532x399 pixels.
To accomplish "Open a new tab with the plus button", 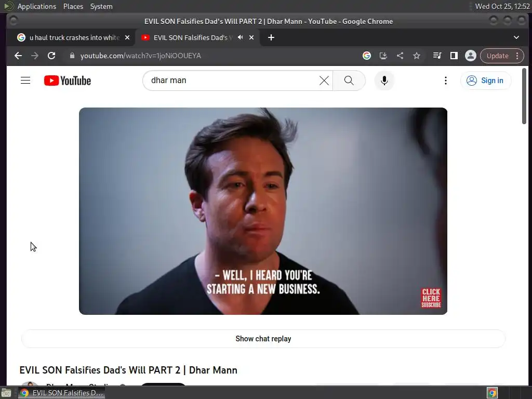I will coord(271,37).
